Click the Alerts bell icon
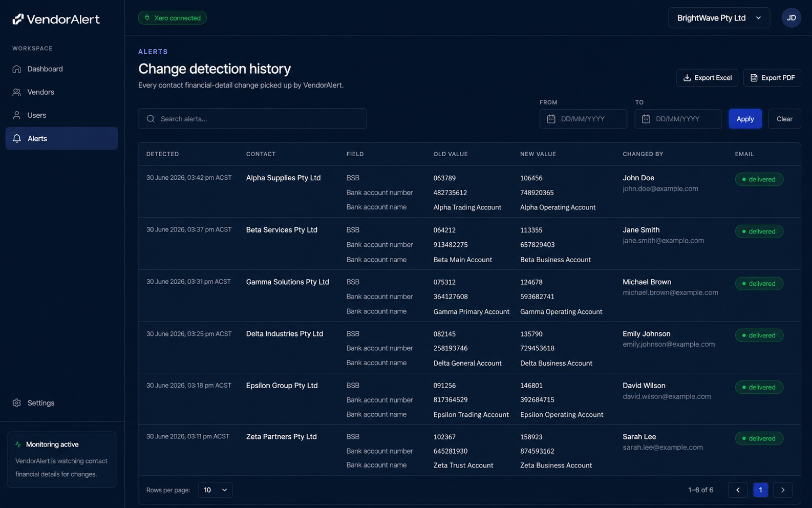 (17, 138)
